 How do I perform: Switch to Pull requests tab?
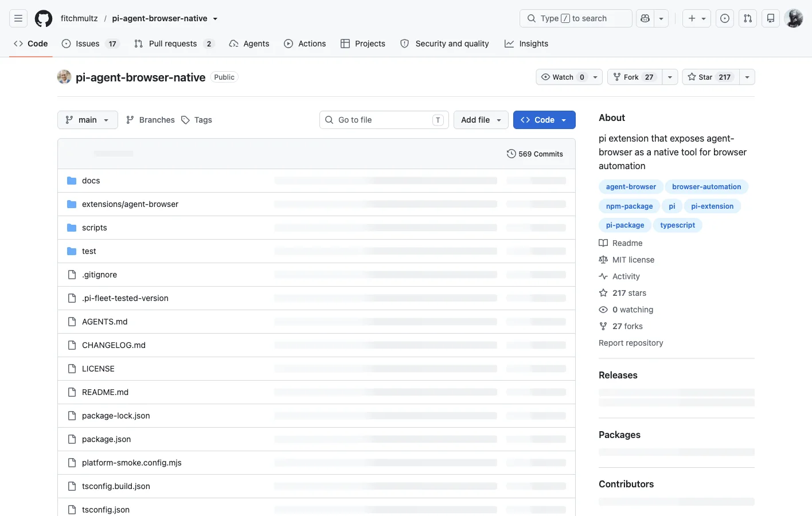pyautogui.click(x=174, y=44)
